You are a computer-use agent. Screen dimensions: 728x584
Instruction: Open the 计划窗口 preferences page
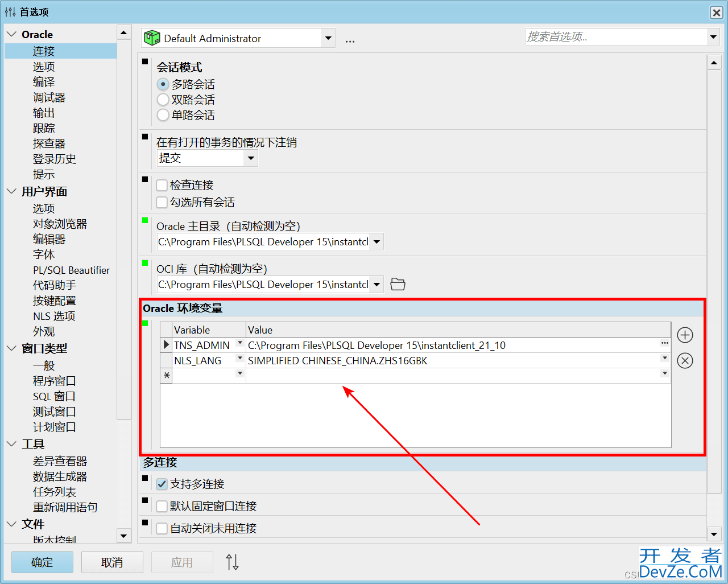[x=55, y=427]
